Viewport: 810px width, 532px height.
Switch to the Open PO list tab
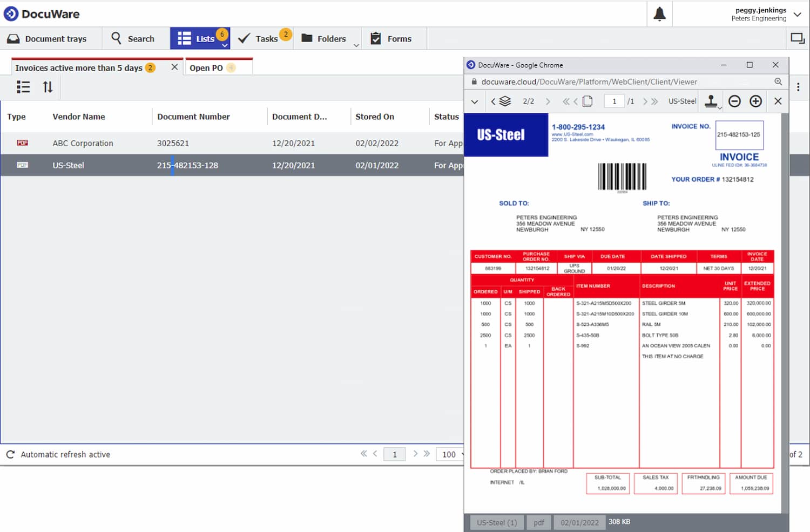tap(206, 68)
